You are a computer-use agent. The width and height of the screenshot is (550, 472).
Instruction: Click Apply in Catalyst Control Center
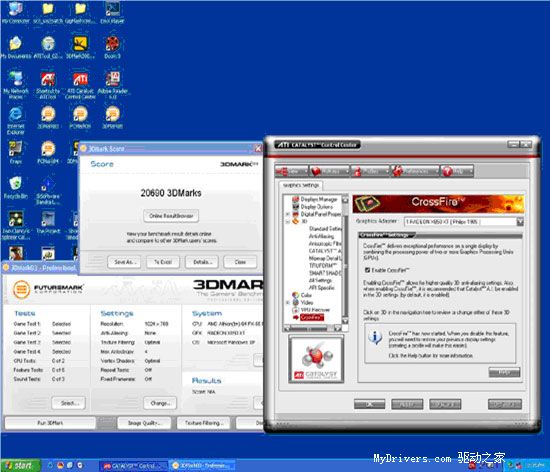point(407,404)
